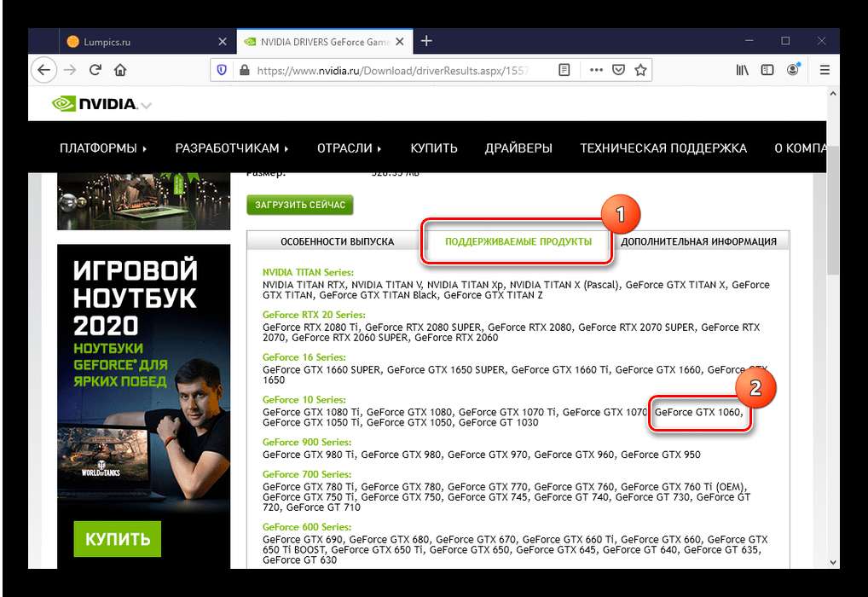Click the GeForce GT 710 text
868x597 pixels.
323,507
